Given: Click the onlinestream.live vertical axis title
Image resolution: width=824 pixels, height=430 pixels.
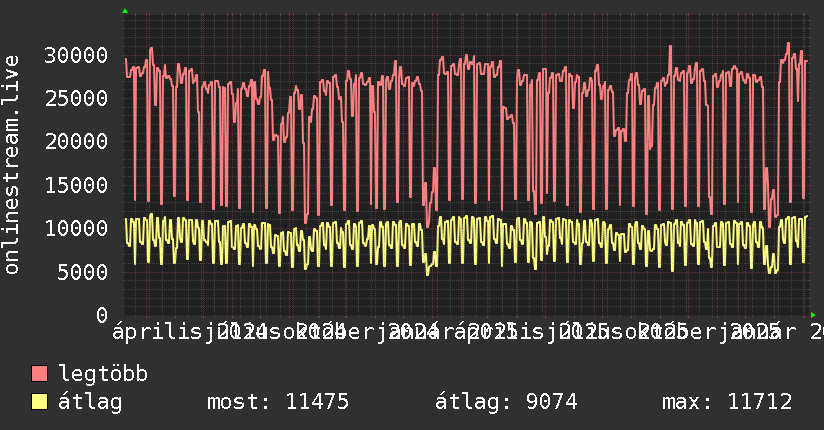Looking at the screenshot, I should point(12,165).
